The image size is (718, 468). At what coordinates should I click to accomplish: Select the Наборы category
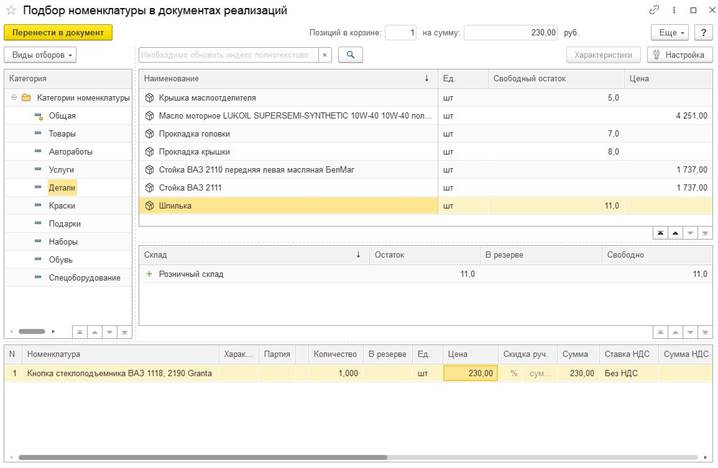point(63,241)
